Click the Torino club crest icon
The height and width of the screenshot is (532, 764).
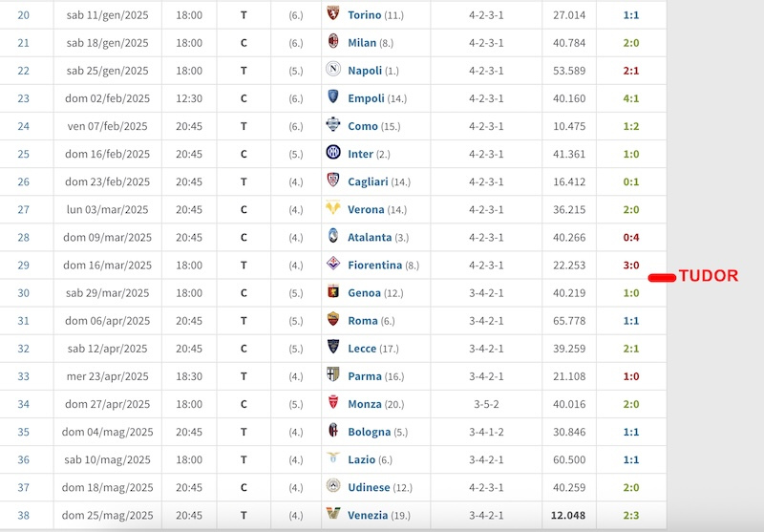(x=332, y=13)
